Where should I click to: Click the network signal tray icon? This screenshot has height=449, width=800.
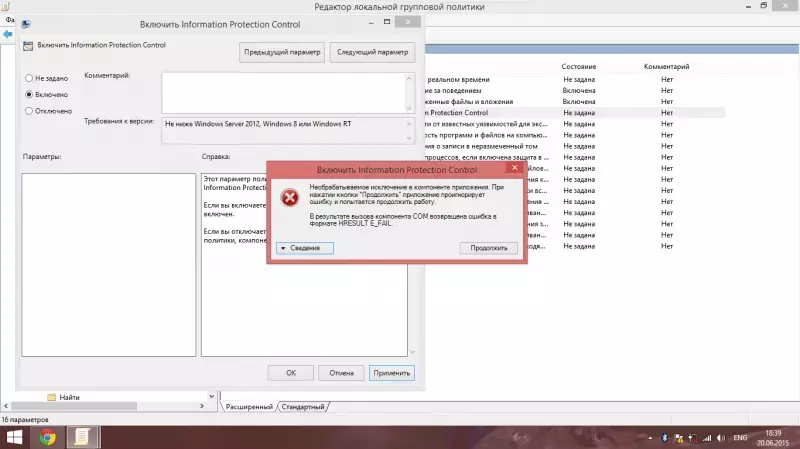point(707,438)
